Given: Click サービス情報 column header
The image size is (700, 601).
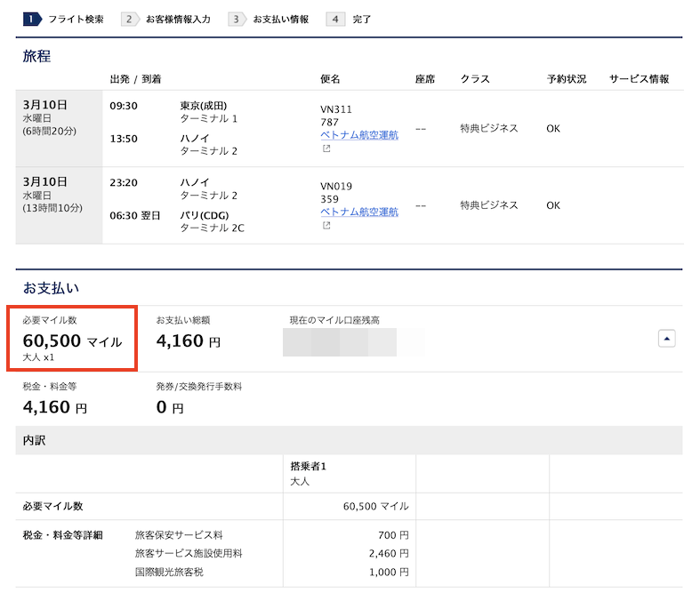Looking at the screenshot, I should [640, 79].
